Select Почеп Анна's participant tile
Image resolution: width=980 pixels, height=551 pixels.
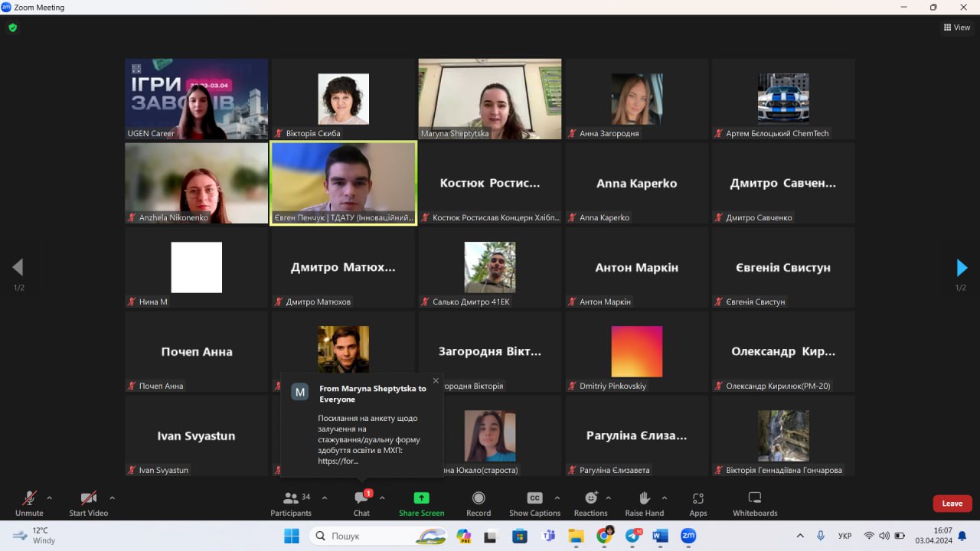click(x=197, y=351)
